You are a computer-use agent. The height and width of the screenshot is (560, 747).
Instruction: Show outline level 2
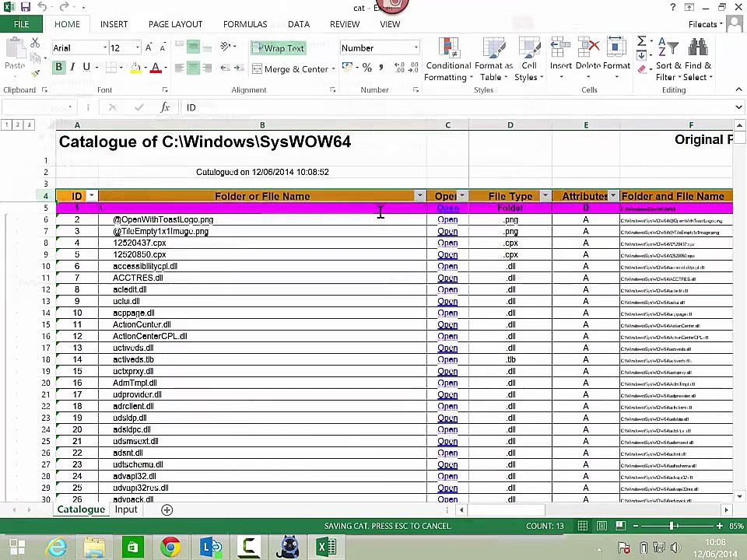click(18, 124)
